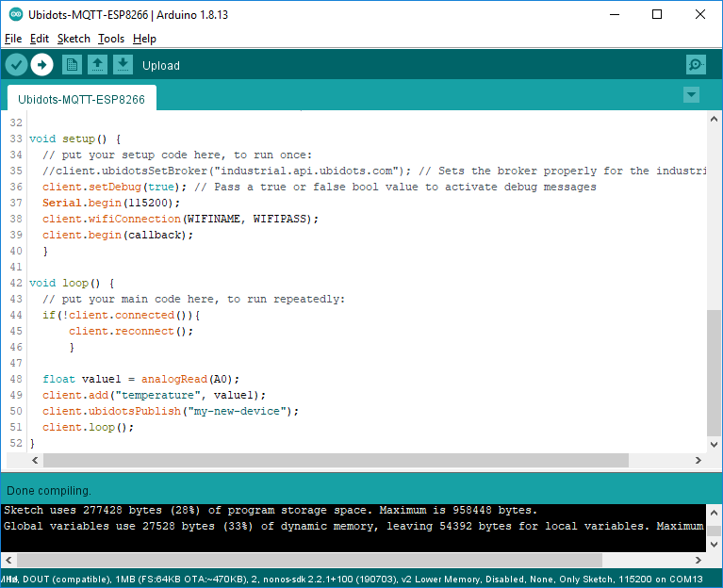Image resolution: width=723 pixels, height=588 pixels.
Task: Click the Verify checkmark button
Action: (x=16, y=65)
